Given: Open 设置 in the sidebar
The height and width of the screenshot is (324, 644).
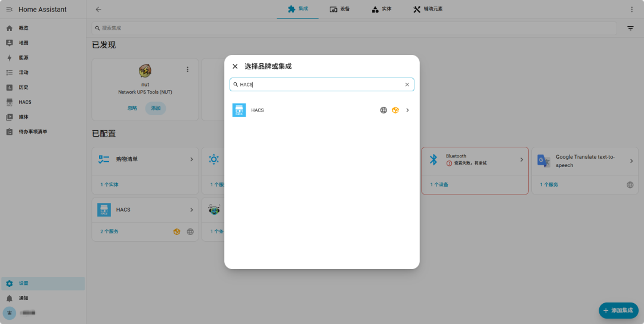Looking at the screenshot, I should [x=43, y=283].
